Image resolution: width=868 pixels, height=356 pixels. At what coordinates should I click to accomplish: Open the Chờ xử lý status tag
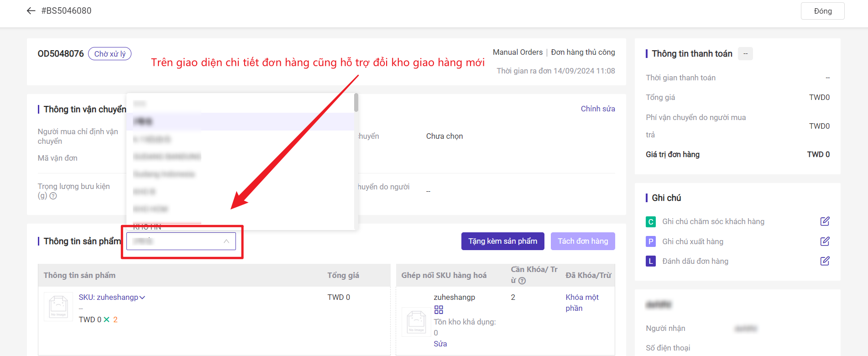click(110, 54)
